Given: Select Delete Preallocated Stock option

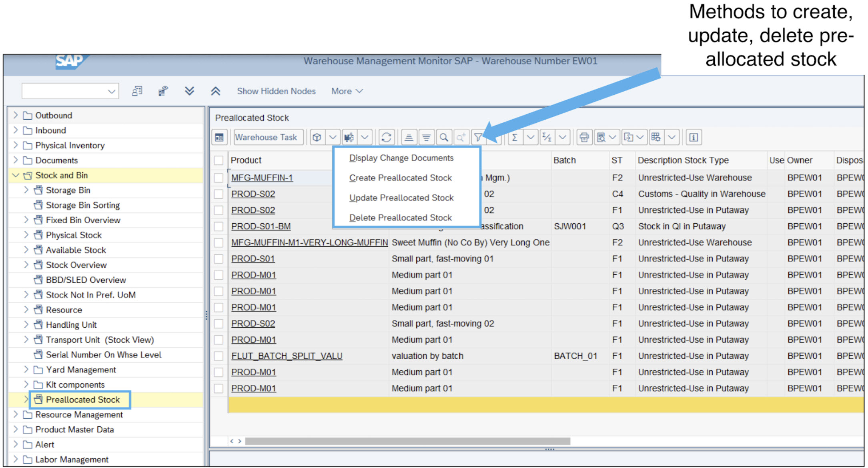Looking at the screenshot, I should click(x=399, y=218).
